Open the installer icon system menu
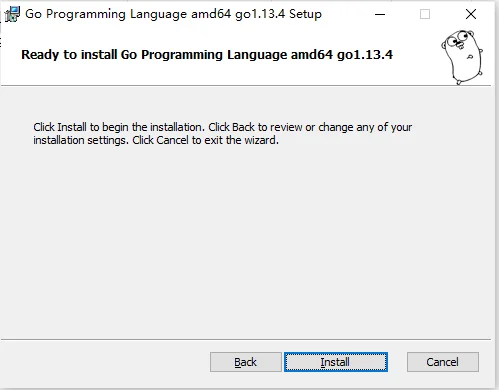 12,14
